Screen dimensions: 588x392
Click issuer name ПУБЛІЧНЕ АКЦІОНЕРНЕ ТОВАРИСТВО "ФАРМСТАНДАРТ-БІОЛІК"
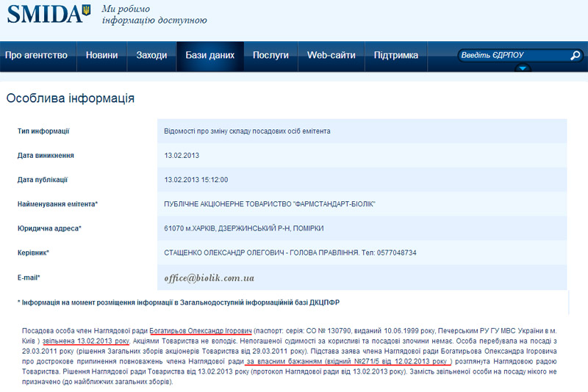(270, 204)
